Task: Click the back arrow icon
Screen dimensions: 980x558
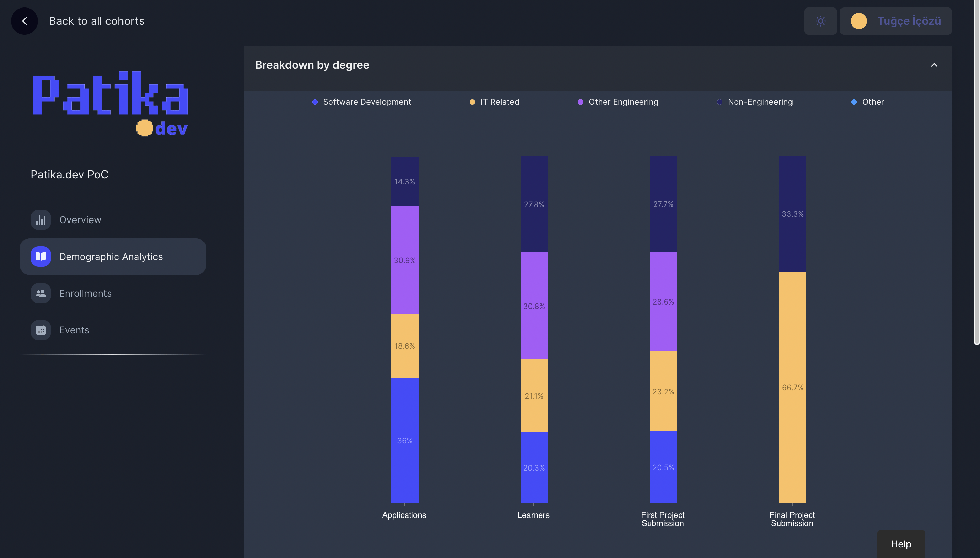Action: click(x=24, y=21)
